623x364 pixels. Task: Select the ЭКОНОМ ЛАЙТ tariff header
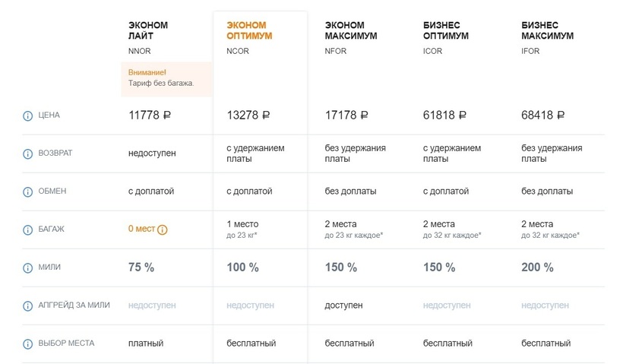click(148, 30)
